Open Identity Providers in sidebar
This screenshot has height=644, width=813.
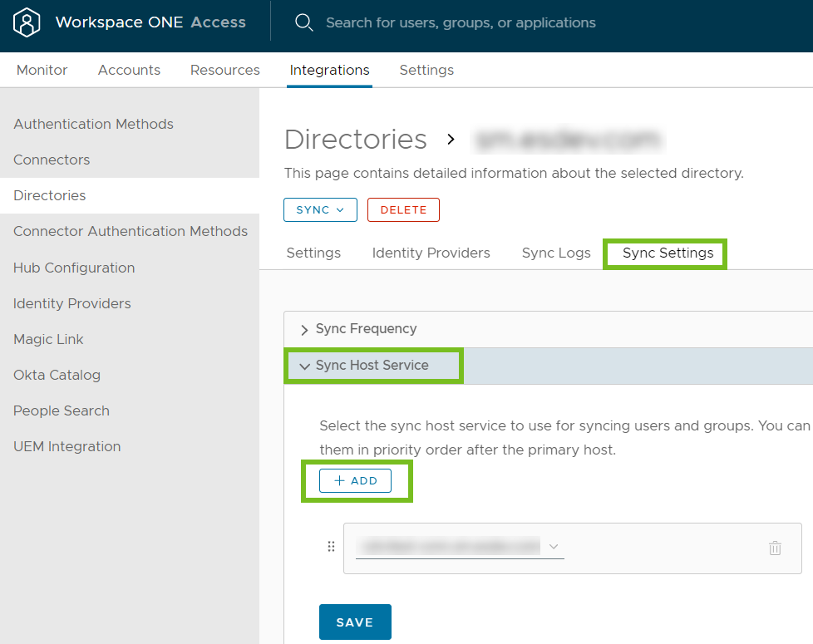point(71,303)
